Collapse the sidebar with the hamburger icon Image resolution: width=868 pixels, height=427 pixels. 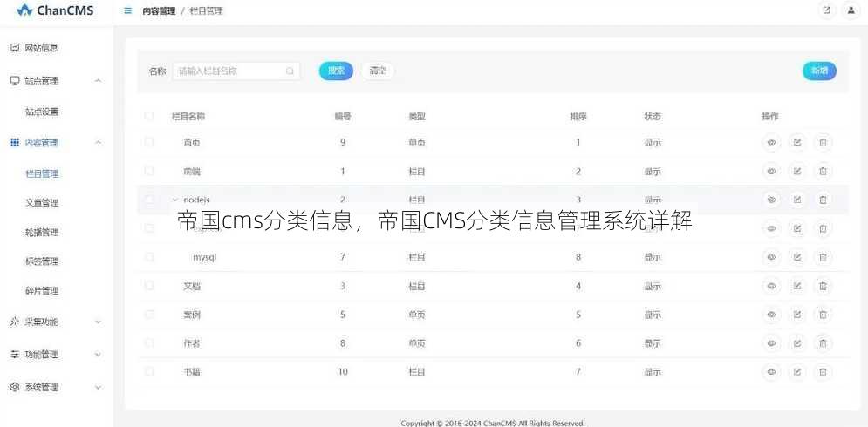128,10
